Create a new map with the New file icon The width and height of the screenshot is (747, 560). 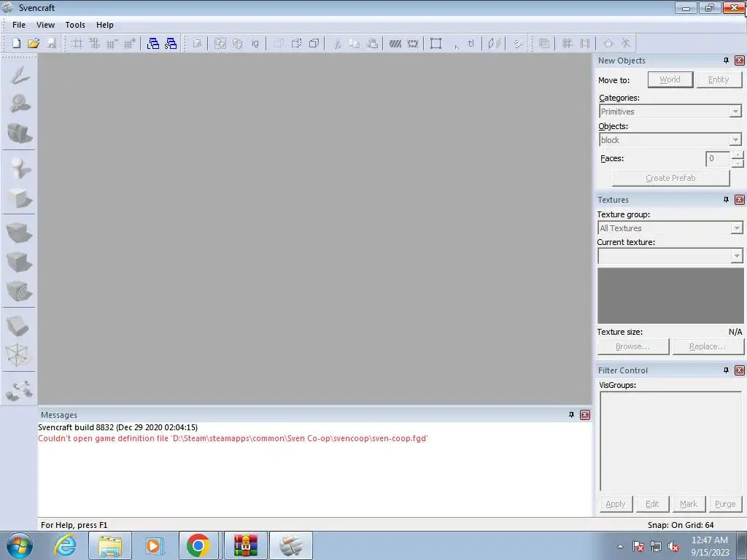(16, 43)
